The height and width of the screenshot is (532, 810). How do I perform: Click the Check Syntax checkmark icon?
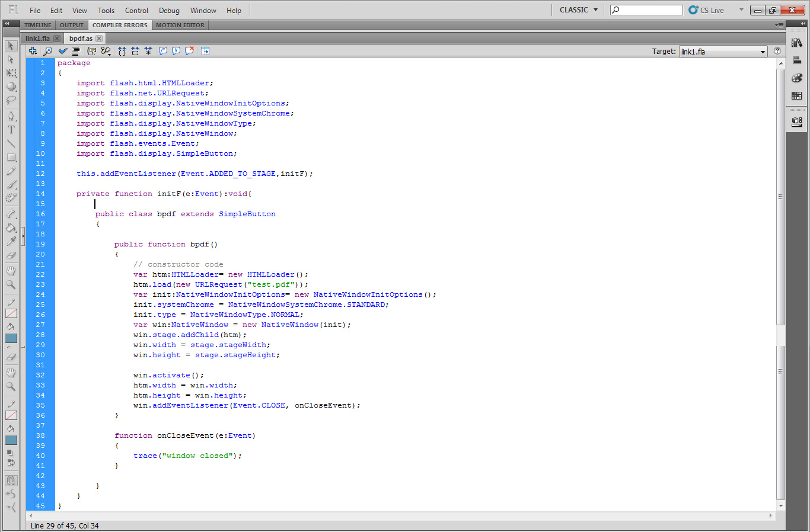click(62, 51)
